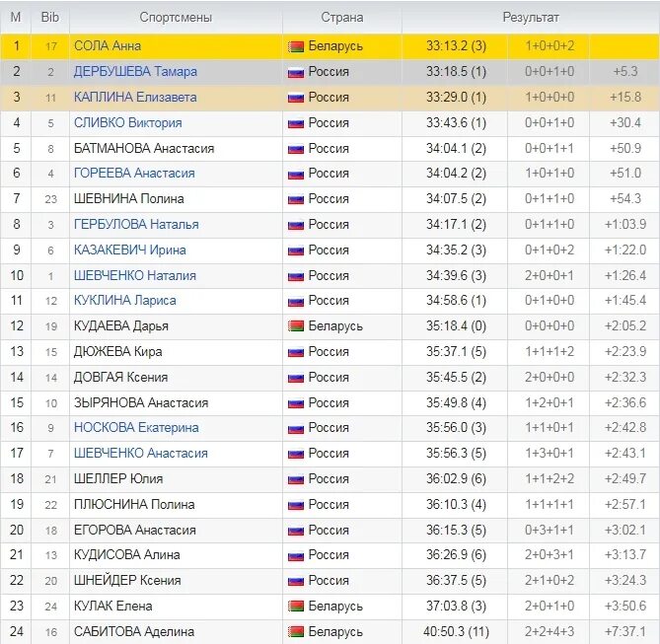Click the Belarus flag in КУДАЕВА Дарья's row
This screenshot has width=660, height=644.
click(296, 326)
